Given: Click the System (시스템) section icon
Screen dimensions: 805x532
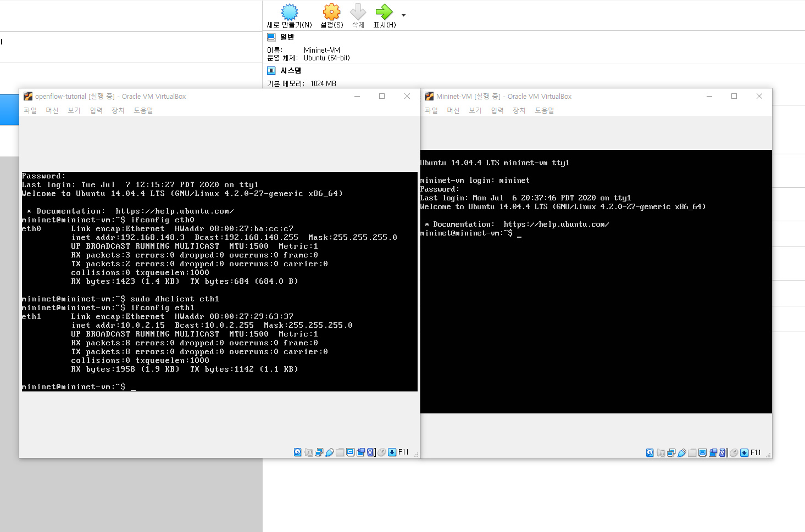Looking at the screenshot, I should coord(271,70).
